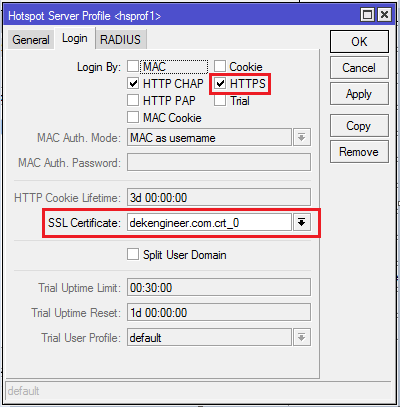Maximize the Hotspot Server Profile window
The image size is (400, 407).
pyautogui.click(x=367, y=15)
